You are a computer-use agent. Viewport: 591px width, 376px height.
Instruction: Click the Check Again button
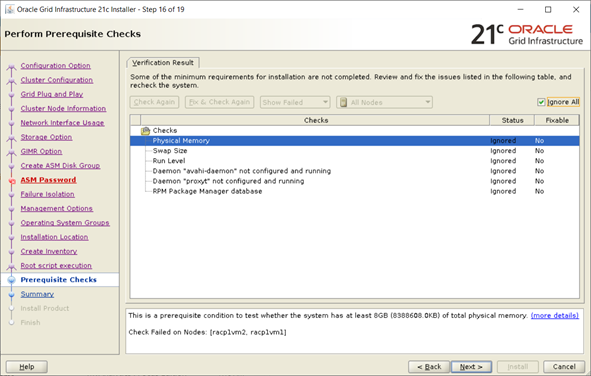click(154, 102)
